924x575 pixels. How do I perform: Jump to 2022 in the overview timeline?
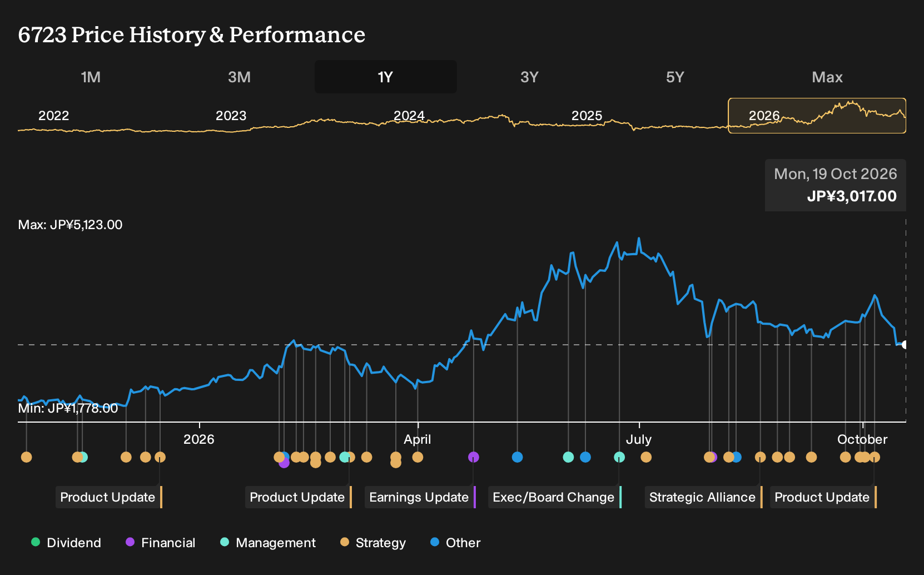(x=53, y=116)
